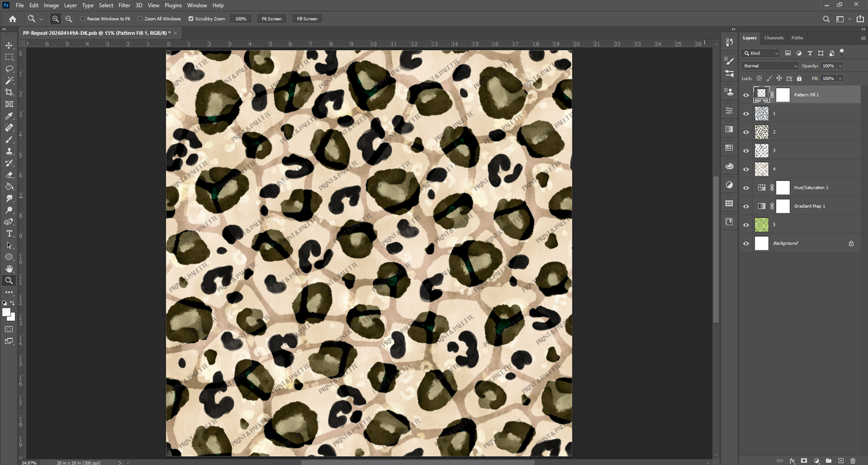Open the blend mode Normal dropdown
Viewport: 868px width, 465px height.
769,65
